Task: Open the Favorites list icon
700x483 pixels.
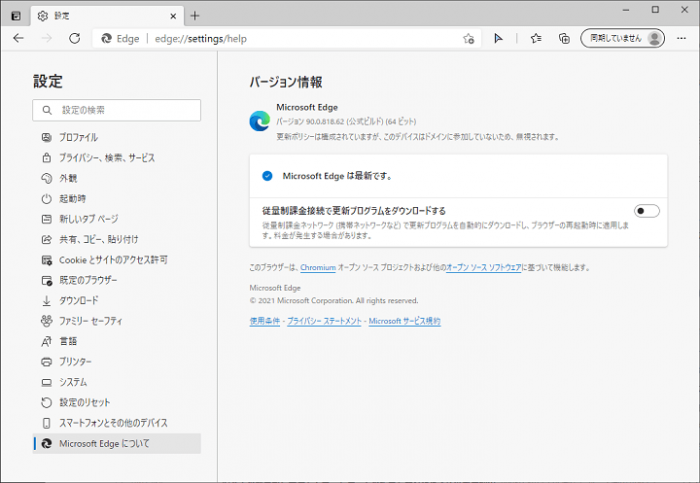Action: (536, 39)
